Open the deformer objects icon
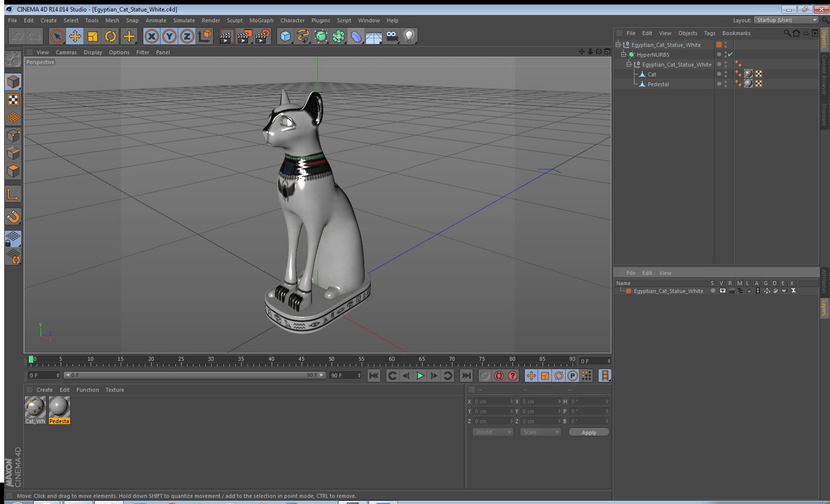The height and width of the screenshot is (504, 830). coord(356,36)
